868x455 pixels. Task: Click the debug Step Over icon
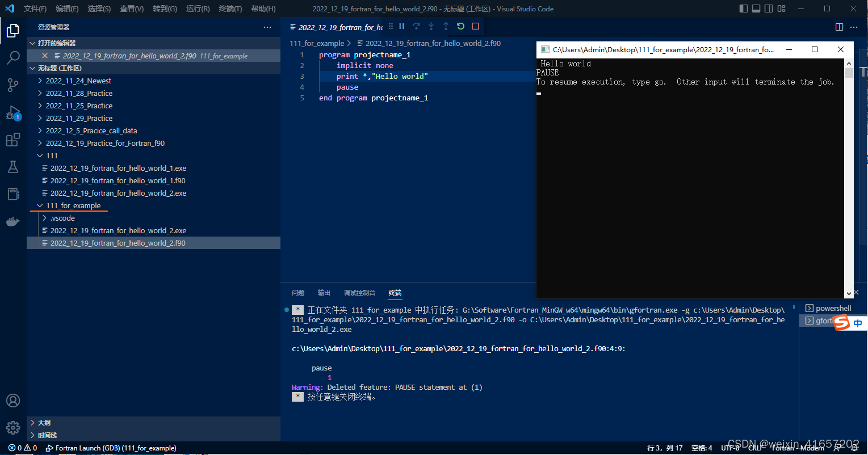coord(416,26)
